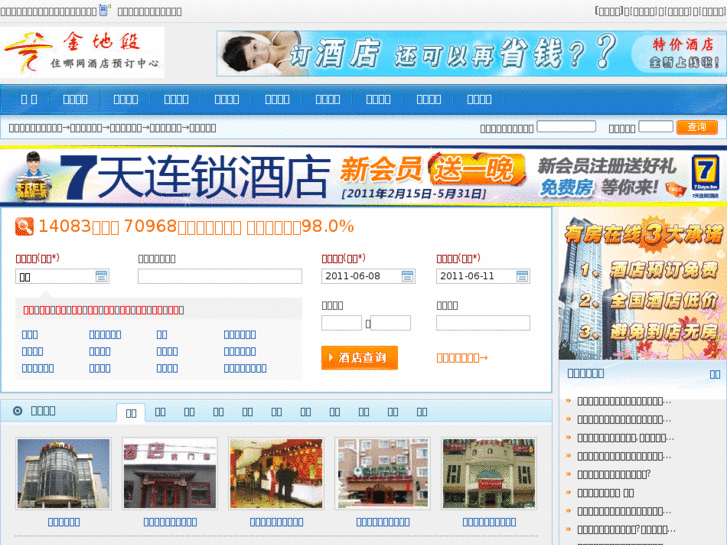This screenshot has height=545, width=727.
Task: Open the calendar icon in the 2011-06-08 field
Action: click(408, 276)
